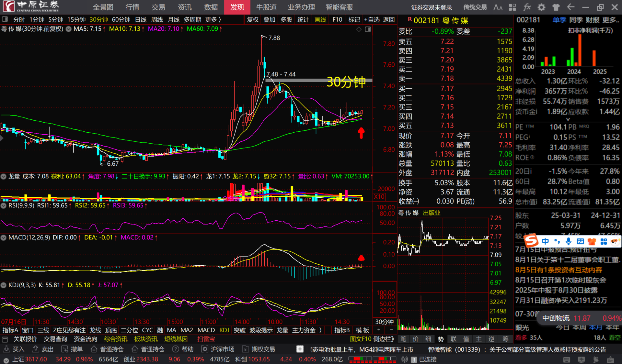
Task: Toggle the KDJ indicator panel collapse button
Action: point(4,285)
